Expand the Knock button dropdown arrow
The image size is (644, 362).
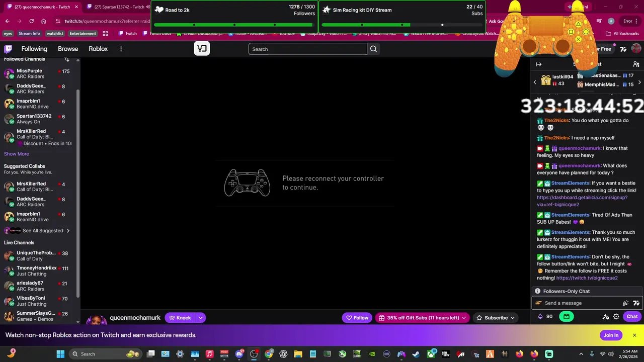pyautogui.click(x=200, y=318)
